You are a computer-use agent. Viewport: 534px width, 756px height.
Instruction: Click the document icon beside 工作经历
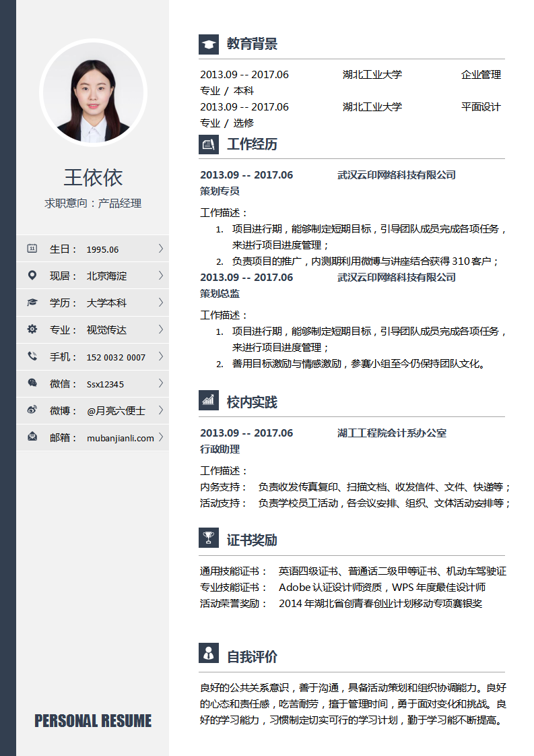pyautogui.click(x=209, y=144)
